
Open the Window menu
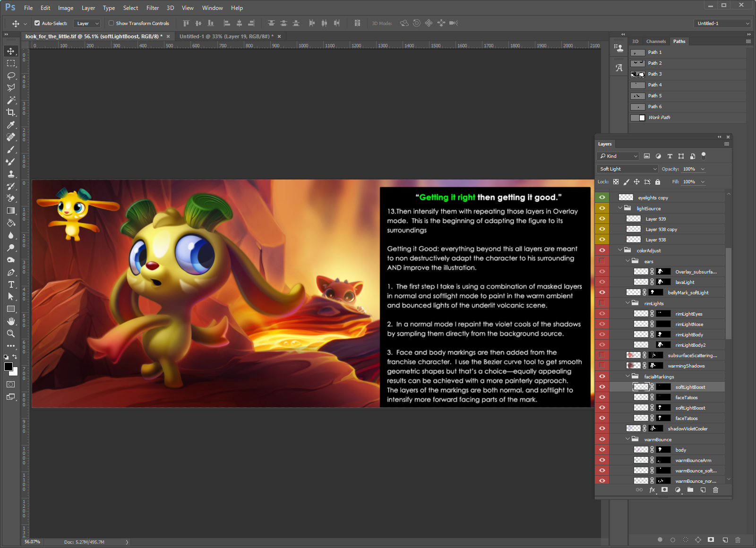click(213, 8)
